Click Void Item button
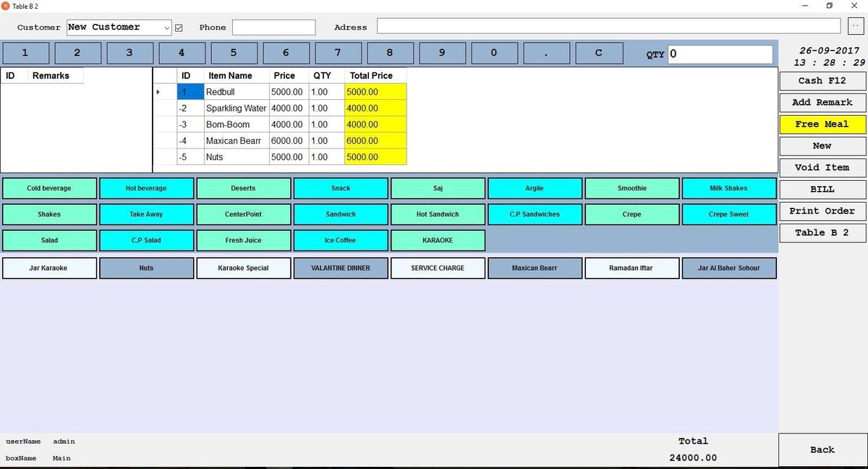Viewport: 868px width, 469px height. tap(822, 167)
